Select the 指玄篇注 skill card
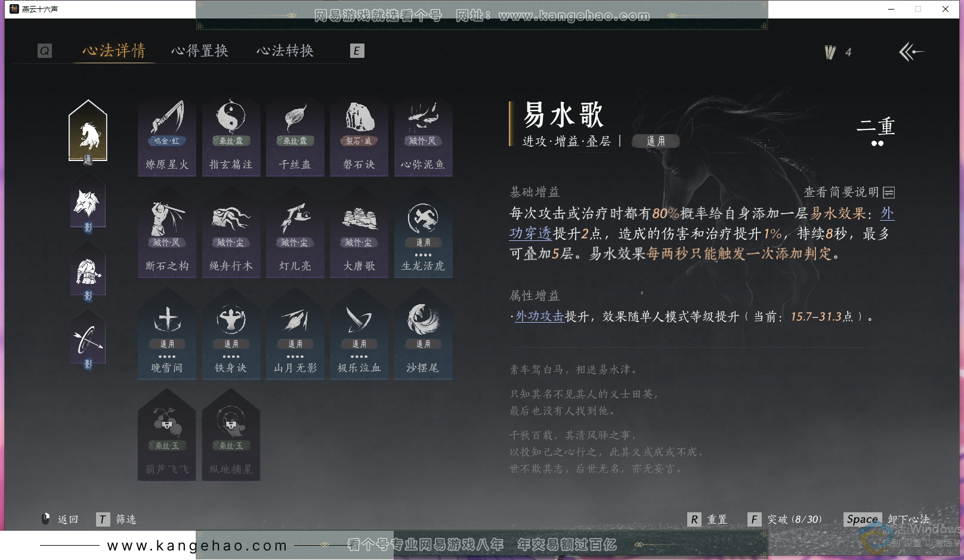The width and height of the screenshot is (964, 560). tap(231, 138)
